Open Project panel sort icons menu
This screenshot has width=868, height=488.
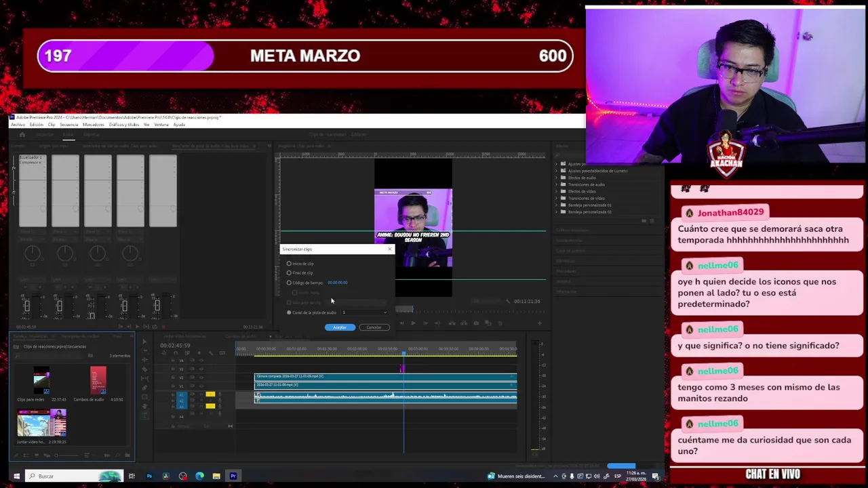click(86, 455)
